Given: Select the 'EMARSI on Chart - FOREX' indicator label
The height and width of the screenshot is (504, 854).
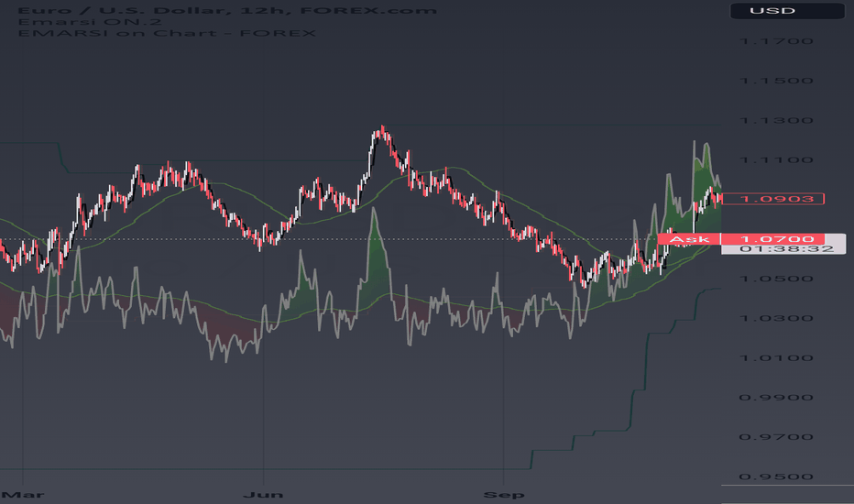Looking at the screenshot, I should point(167,33).
